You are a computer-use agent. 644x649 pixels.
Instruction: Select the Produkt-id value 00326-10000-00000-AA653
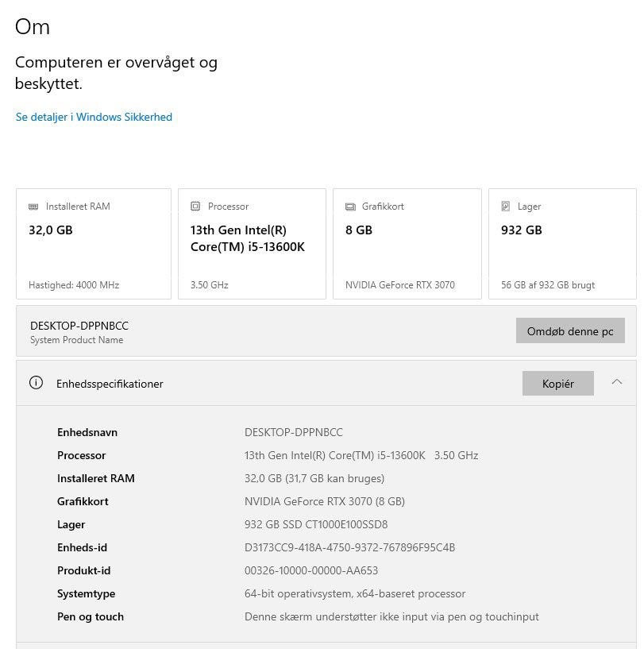[311, 570]
